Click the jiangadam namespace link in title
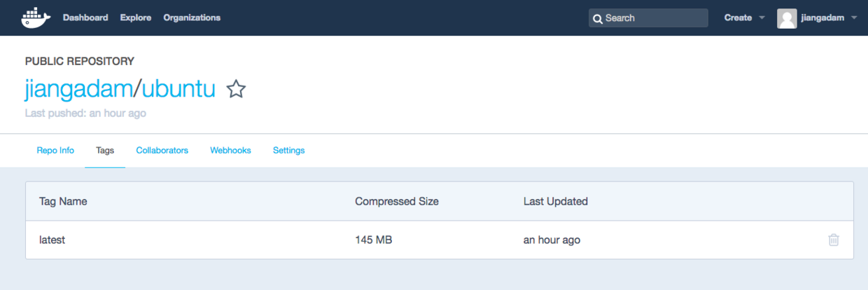 (78, 89)
